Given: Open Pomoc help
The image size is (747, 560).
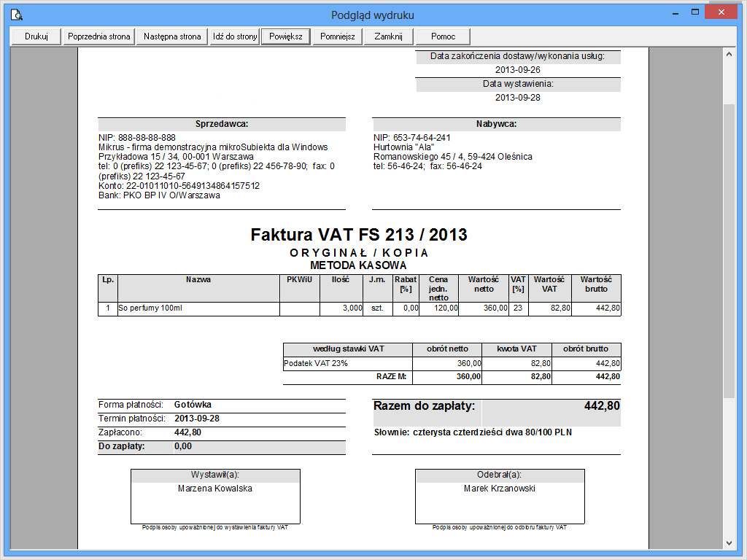Looking at the screenshot, I should 443,36.
